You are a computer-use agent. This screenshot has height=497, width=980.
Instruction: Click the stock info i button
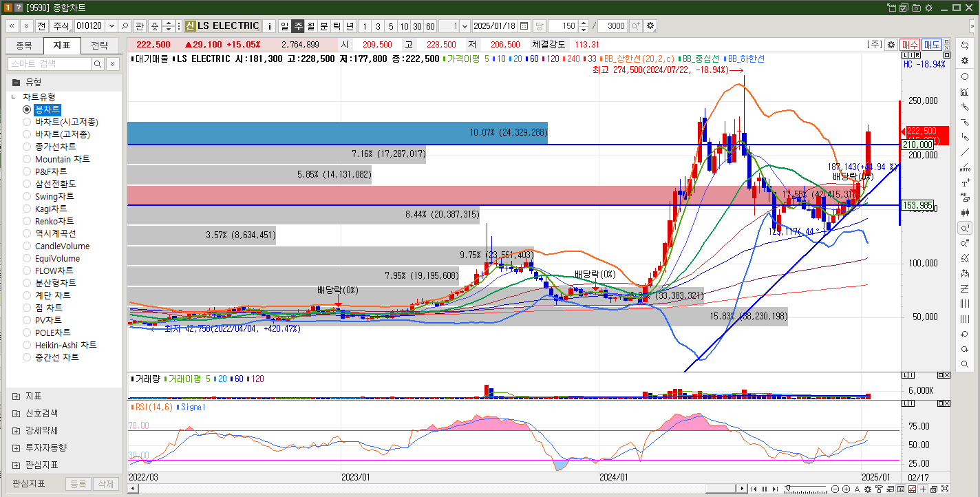pos(269,25)
